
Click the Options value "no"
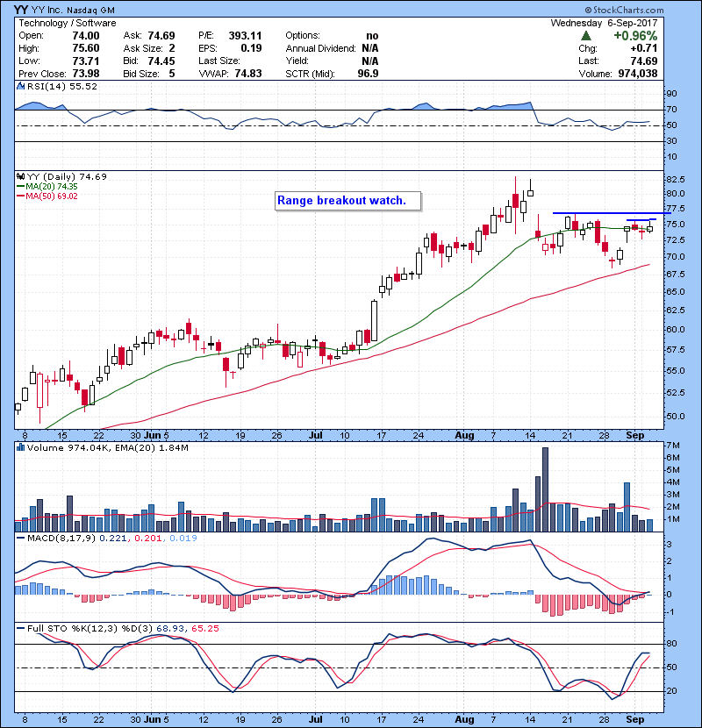coord(372,36)
